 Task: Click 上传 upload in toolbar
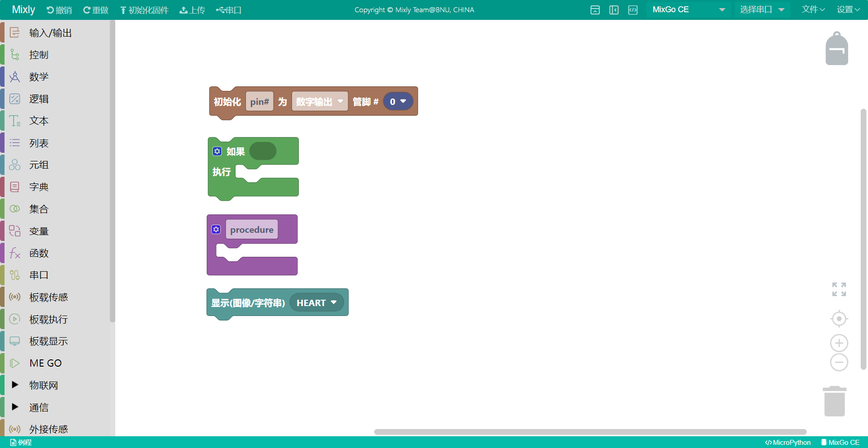click(x=193, y=10)
